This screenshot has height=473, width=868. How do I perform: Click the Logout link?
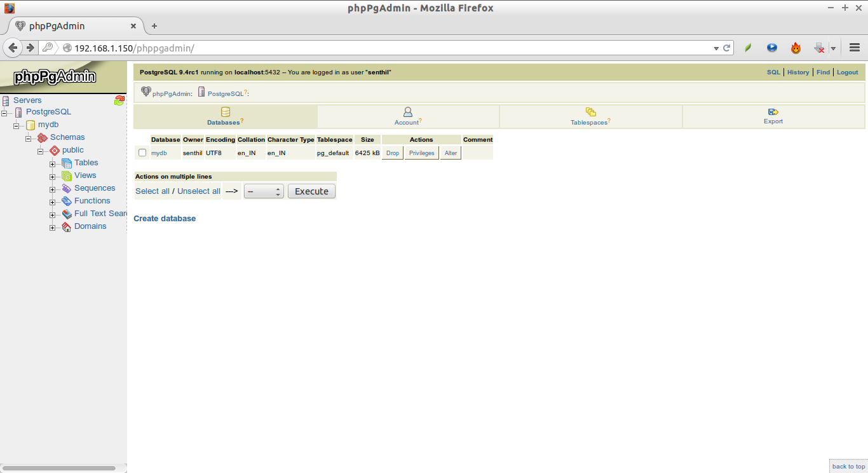848,72
